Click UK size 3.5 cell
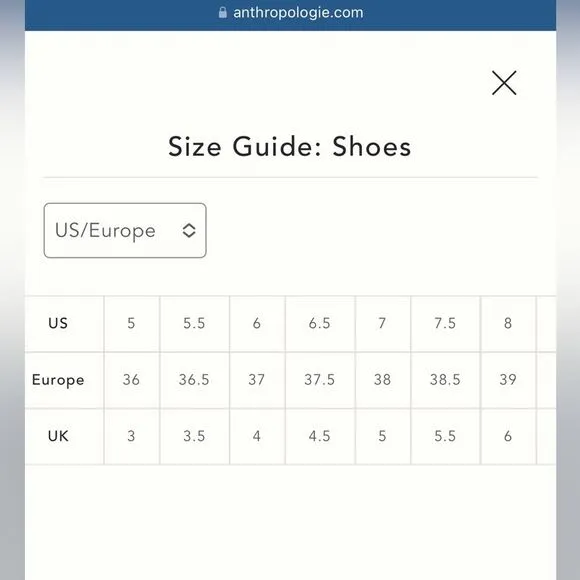 point(195,436)
